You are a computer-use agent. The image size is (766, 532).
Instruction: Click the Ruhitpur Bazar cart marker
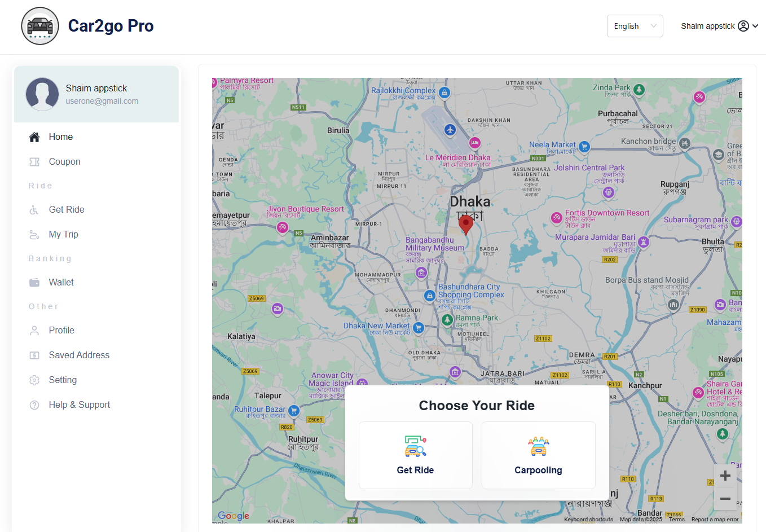tap(294, 411)
